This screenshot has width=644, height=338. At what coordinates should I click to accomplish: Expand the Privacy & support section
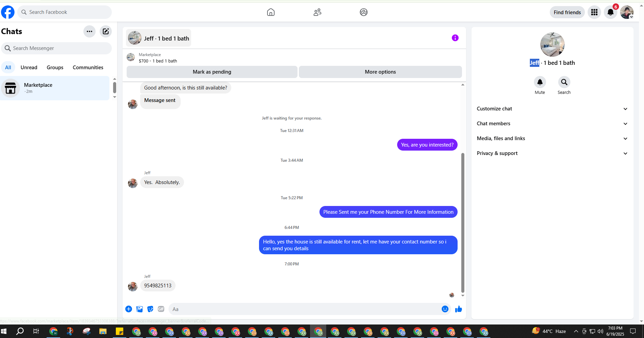tap(552, 153)
